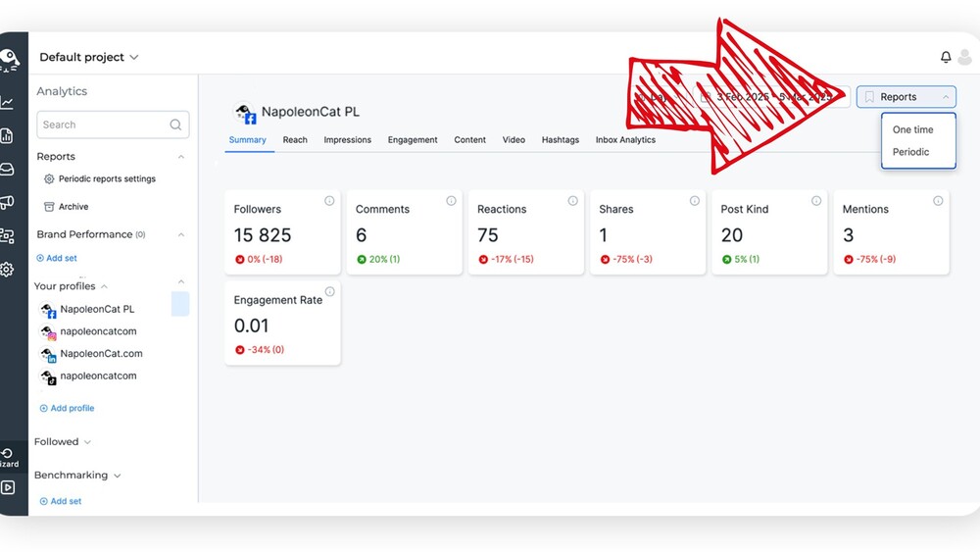The height and width of the screenshot is (552, 980).
Task: Switch to the Reach tab
Action: 295,140
